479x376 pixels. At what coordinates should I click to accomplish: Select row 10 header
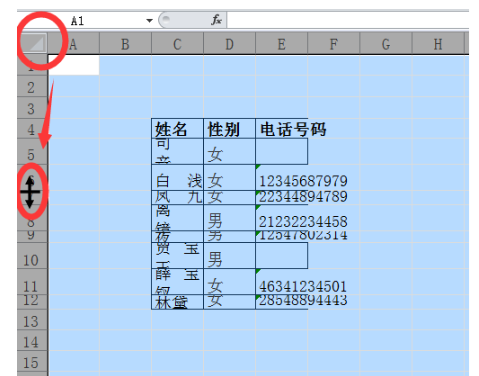coord(32,256)
